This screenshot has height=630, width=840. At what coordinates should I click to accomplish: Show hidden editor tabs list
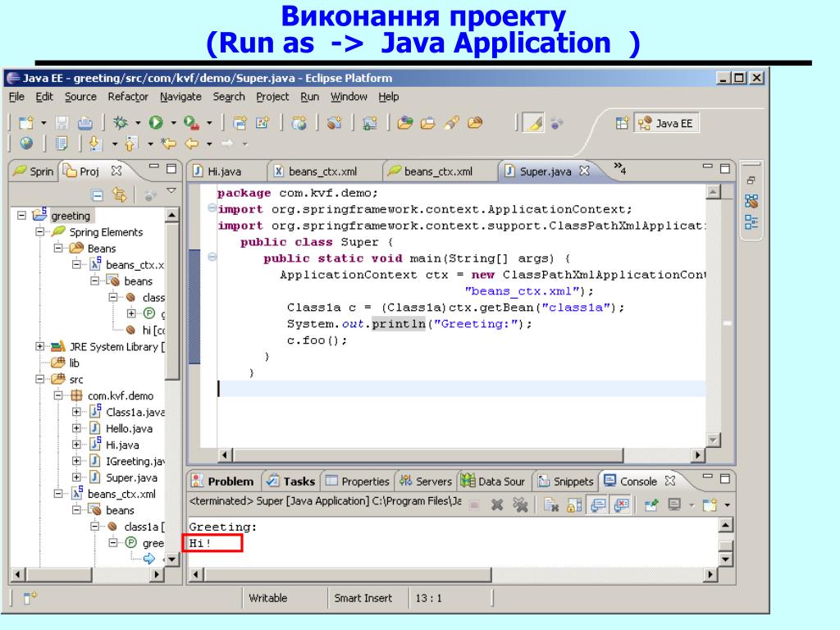pos(620,167)
